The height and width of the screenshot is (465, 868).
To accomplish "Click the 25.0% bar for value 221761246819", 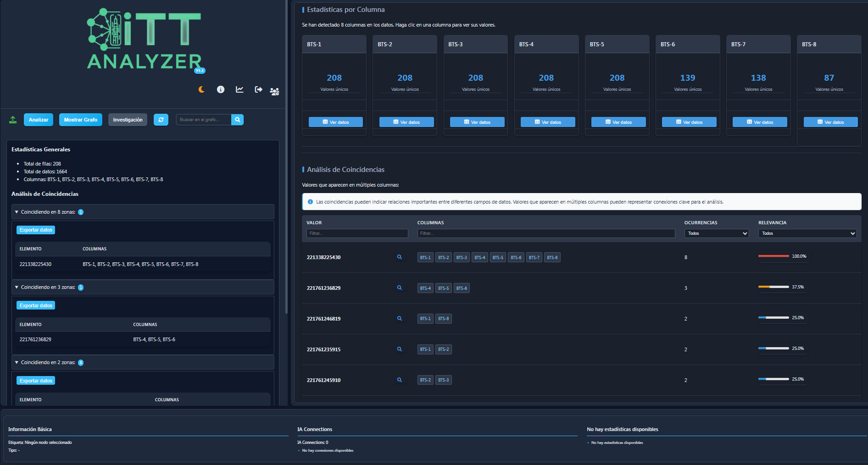I will (773, 317).
